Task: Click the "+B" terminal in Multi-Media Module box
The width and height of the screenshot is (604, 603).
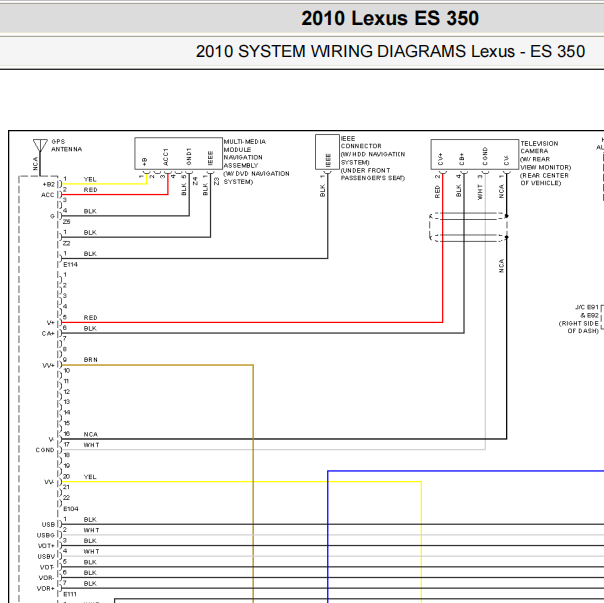Action: pos(144,162)
